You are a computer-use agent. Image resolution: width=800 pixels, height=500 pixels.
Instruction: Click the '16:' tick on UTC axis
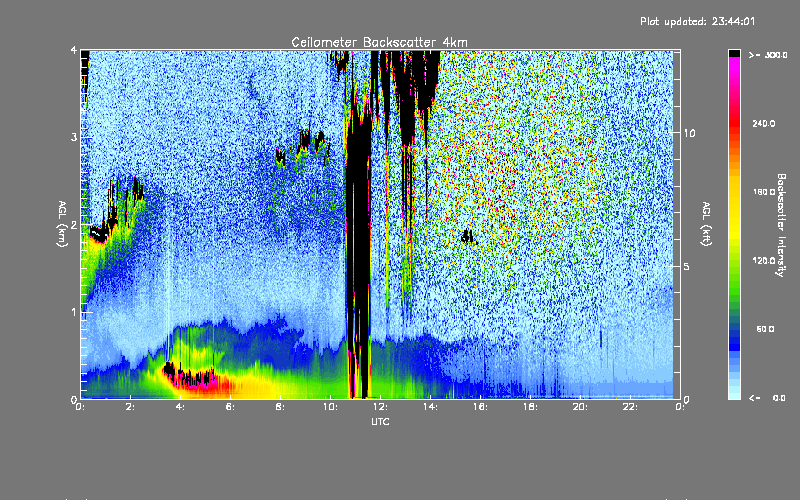tap(480, 407)
